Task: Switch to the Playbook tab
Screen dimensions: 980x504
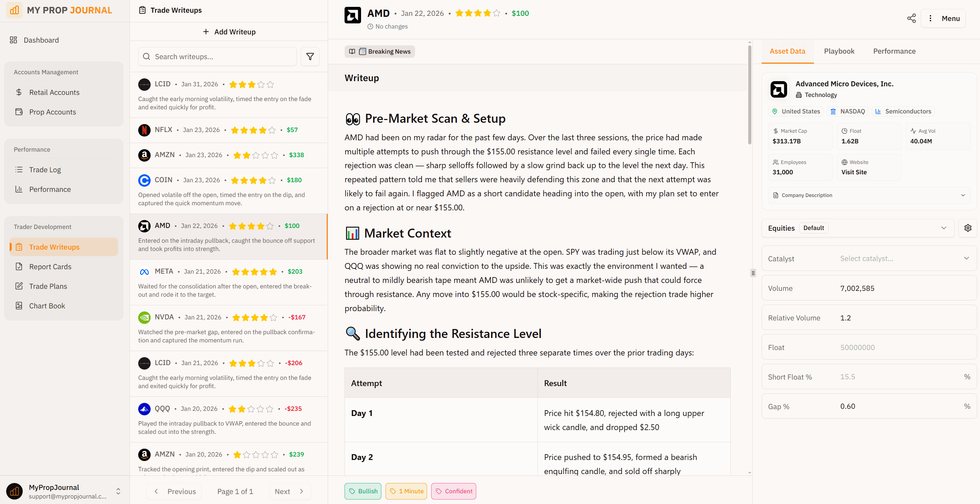Action: [x=839, y=51]
